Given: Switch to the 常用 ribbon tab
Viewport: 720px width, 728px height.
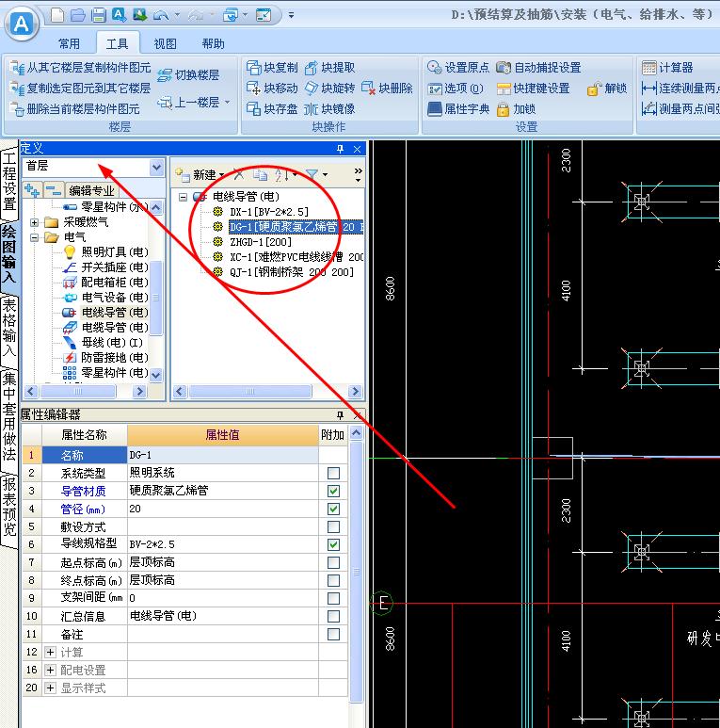Looking at the screenshot, I should click(x=69, y=44).
